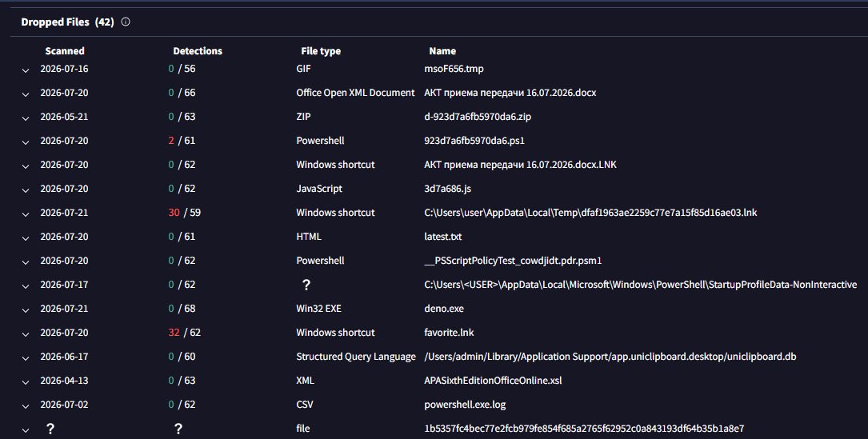Click the scanned date 2026-06-17
868x439 pixels.
(x=64, y=357)
